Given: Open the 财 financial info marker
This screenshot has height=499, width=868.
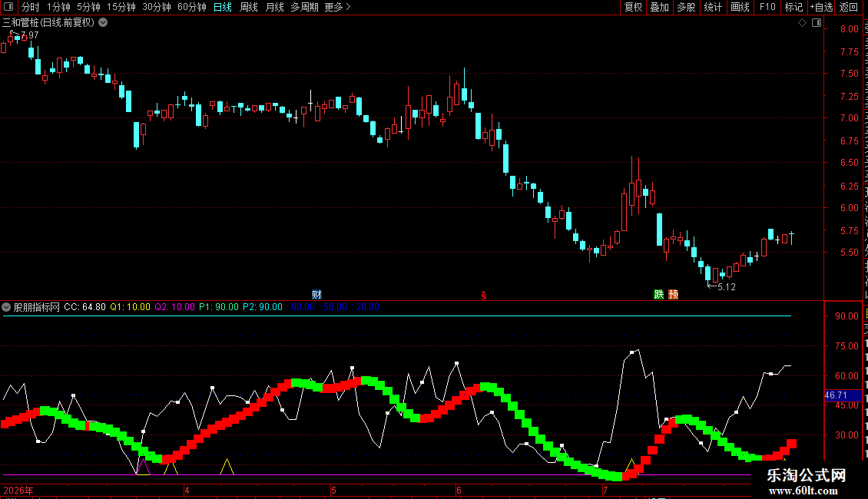Looking at the screenshot, I should click(316, 294).
